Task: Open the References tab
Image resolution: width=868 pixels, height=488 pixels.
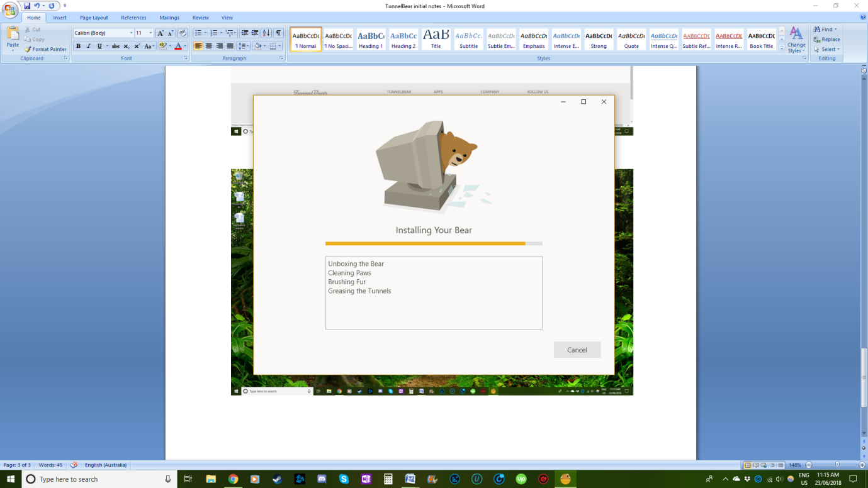Action: 133,18
